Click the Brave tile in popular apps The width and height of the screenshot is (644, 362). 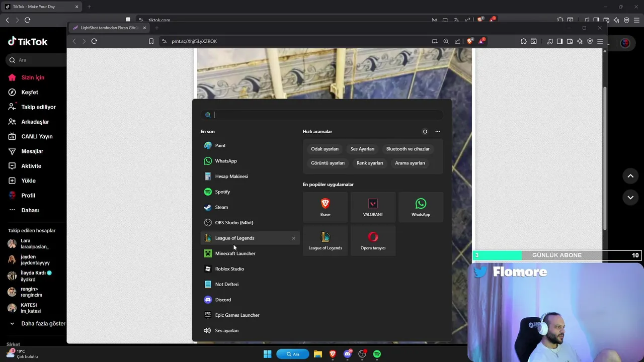(325, 207)
